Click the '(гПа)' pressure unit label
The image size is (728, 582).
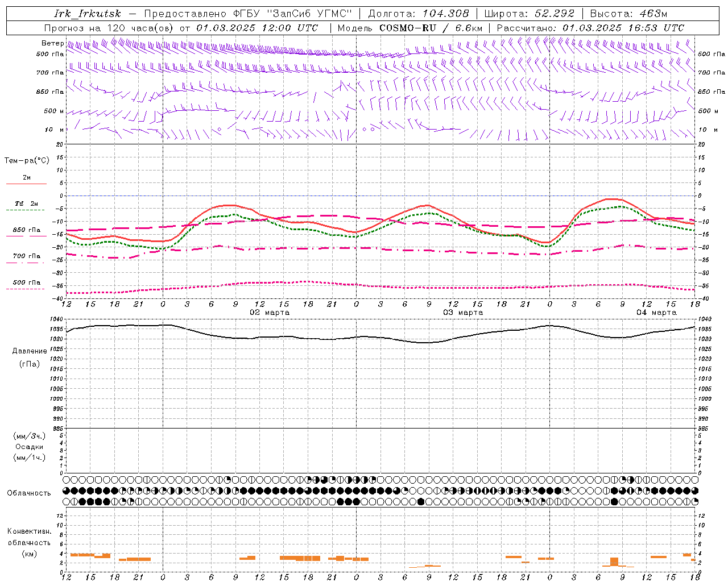pos(30,364)
